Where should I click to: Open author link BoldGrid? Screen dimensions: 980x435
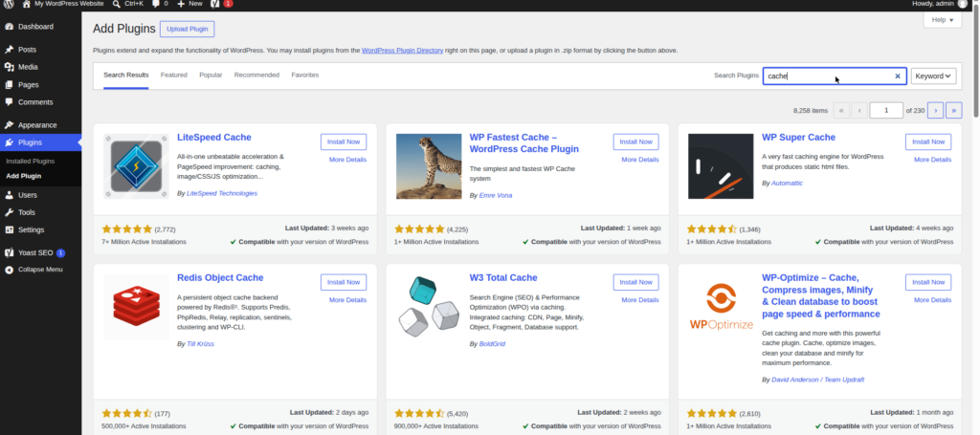(x=493, y=344)
